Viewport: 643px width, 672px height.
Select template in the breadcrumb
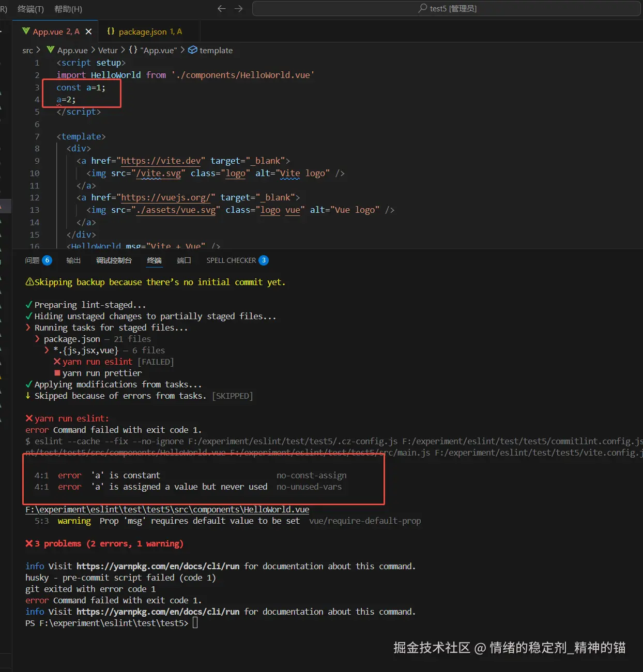[x=216, y=50]
